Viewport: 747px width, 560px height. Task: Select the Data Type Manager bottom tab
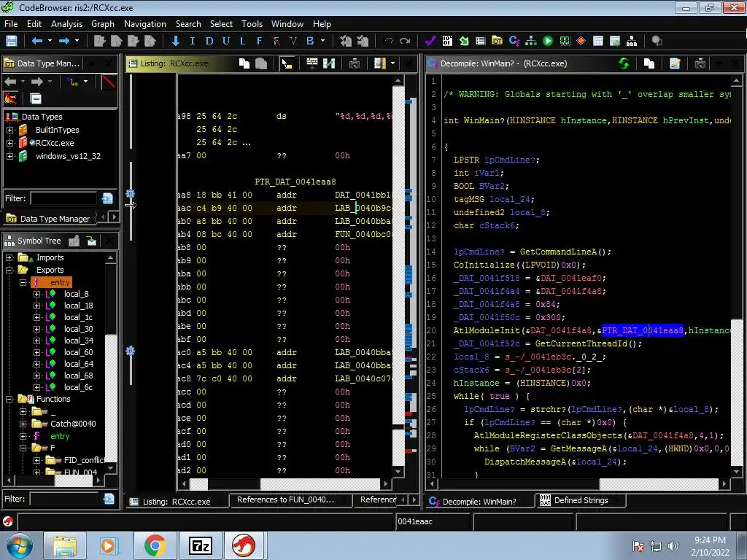tap(49, 219)
